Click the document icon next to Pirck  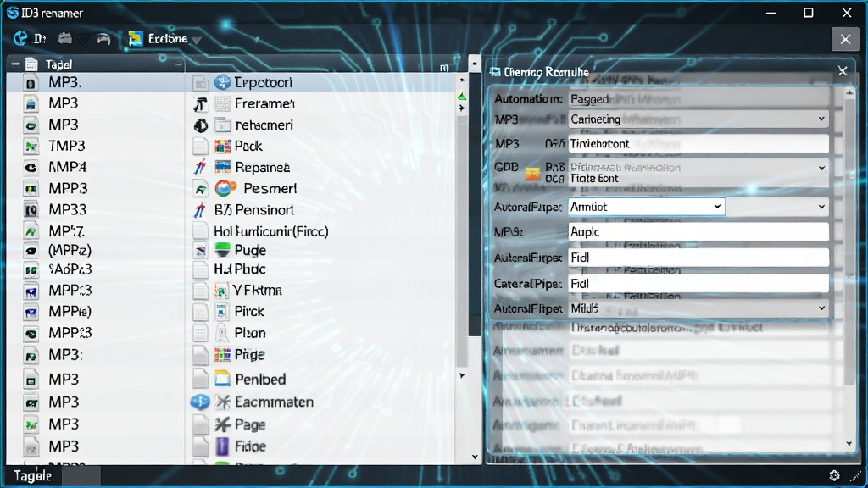(221, 312)
